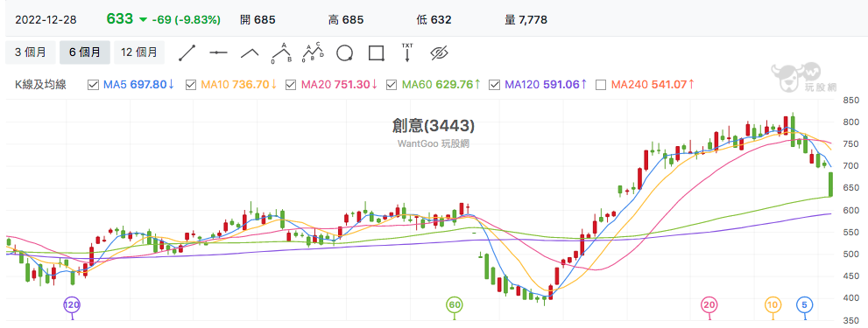Click the opening price 開 685
The height and width of the screenshot is (328, 868).
pos(258,20)
